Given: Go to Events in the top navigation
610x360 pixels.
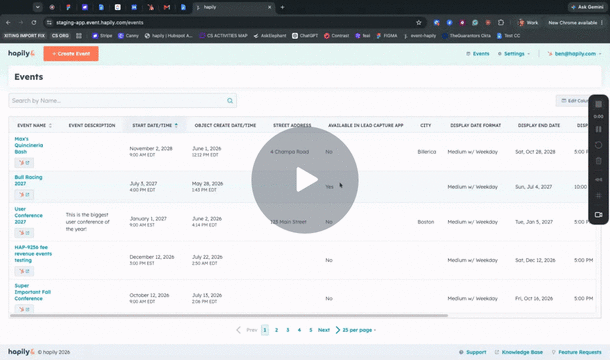Looking at the screenshot, I should [478, 54].
